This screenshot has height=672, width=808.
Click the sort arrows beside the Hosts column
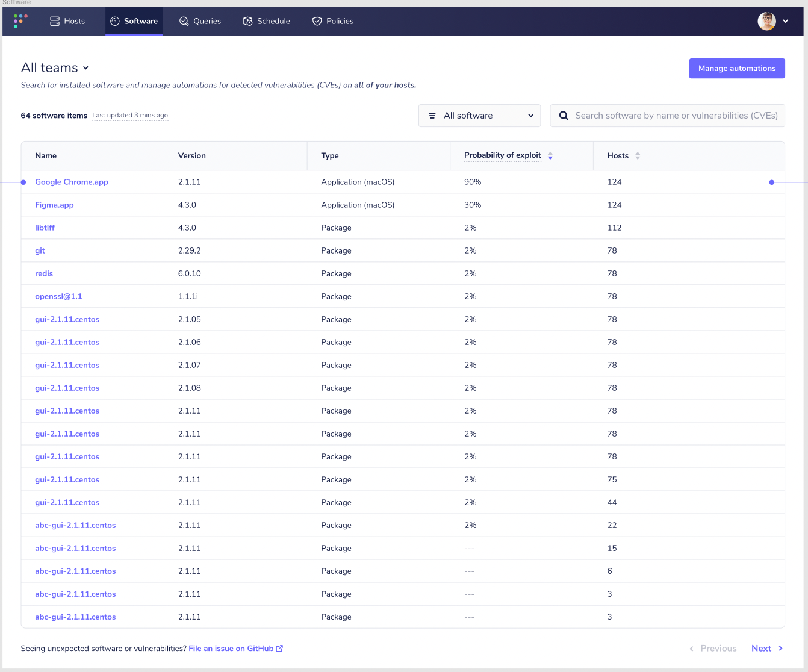[x=638, y=155]
